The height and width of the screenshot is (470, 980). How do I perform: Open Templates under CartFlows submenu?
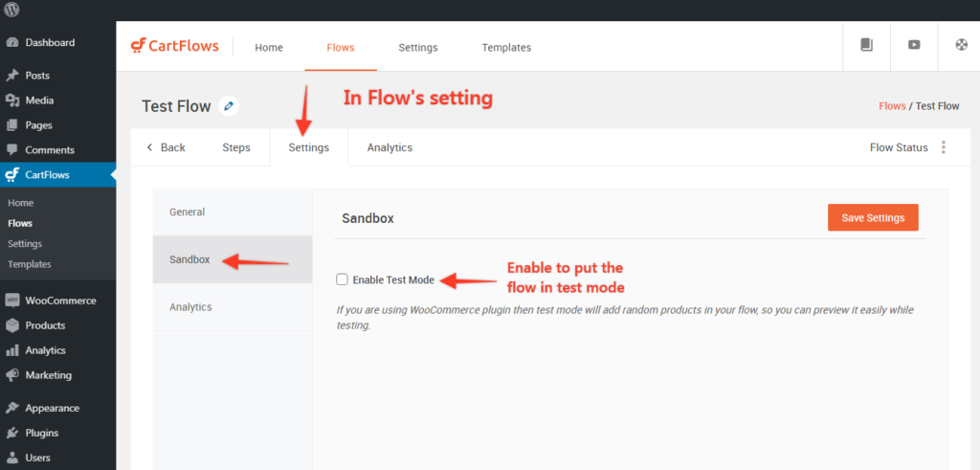pos(30,264)
